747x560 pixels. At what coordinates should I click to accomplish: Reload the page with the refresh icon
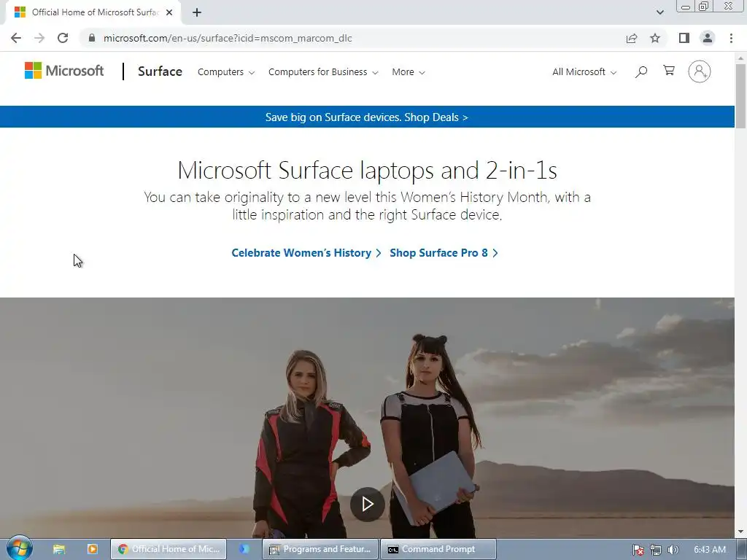click(63, 38)
